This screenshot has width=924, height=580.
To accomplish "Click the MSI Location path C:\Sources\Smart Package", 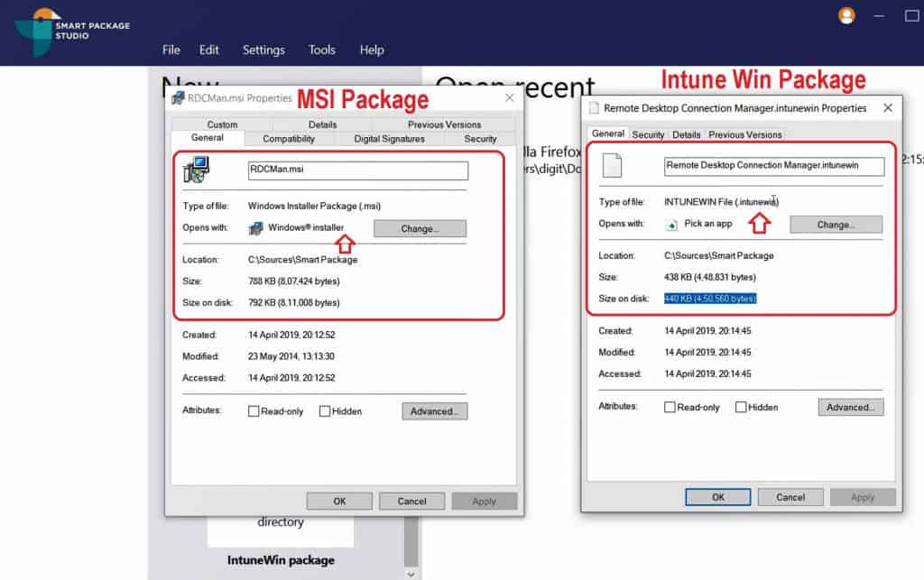I will (x=302, y=260).
